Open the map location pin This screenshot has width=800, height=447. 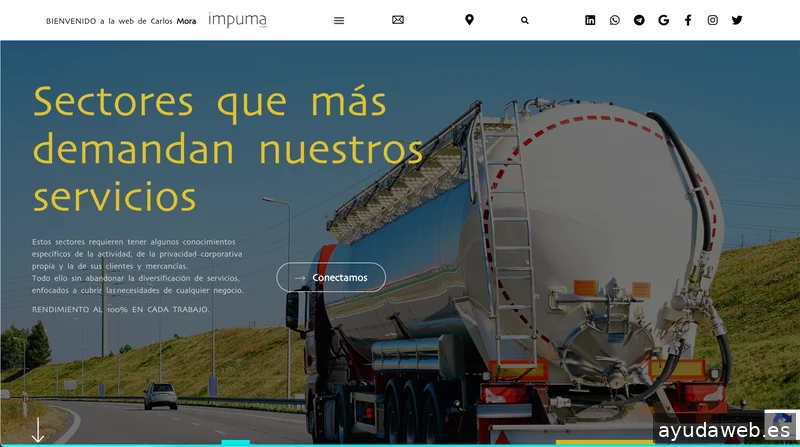[469, 20]
